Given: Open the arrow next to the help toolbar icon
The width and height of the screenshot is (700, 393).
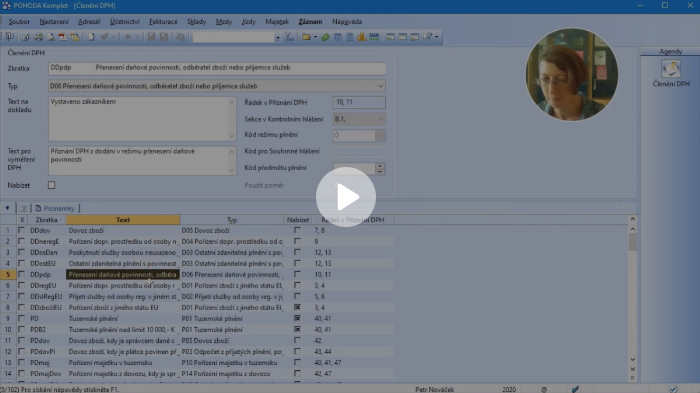Looking at the screenshot, I should (x=437, y=37).
